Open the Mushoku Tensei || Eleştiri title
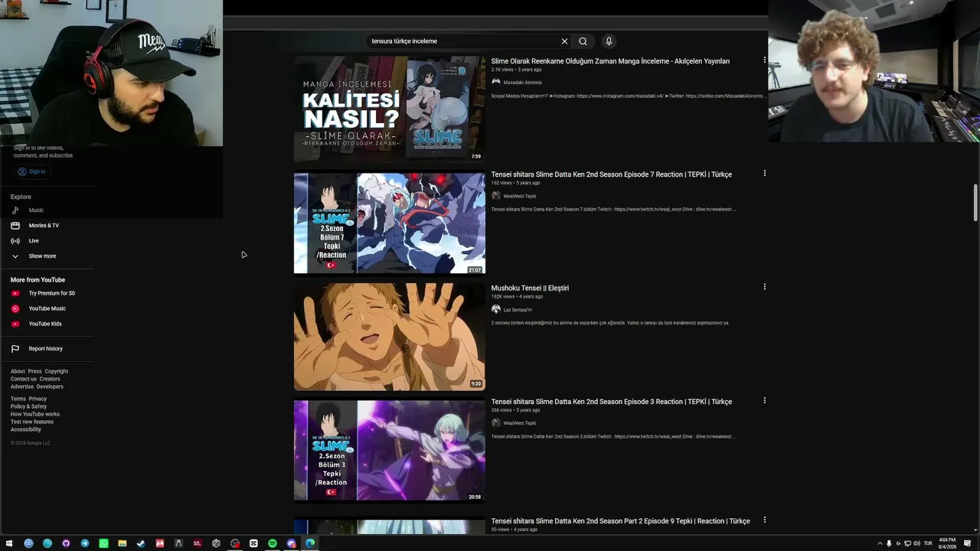Image resolution: width=980 pixels, height=551 pixels. coord(530,289)
